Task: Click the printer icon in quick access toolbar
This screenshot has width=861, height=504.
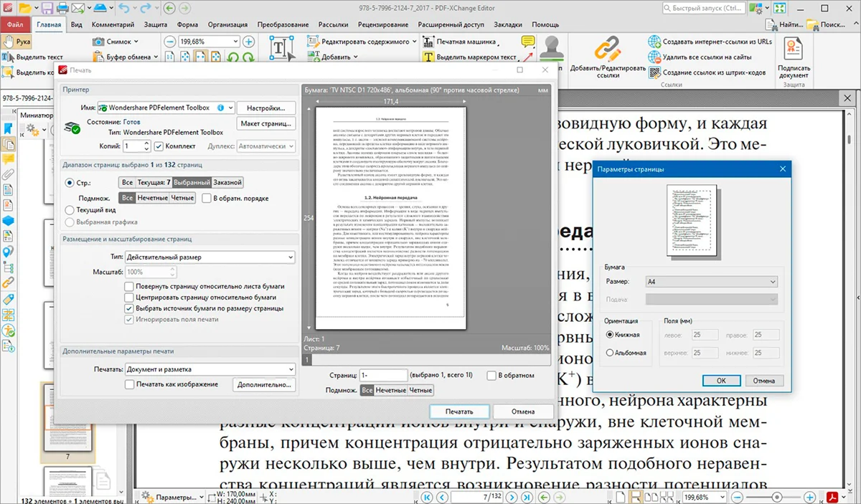Action: 62,9
